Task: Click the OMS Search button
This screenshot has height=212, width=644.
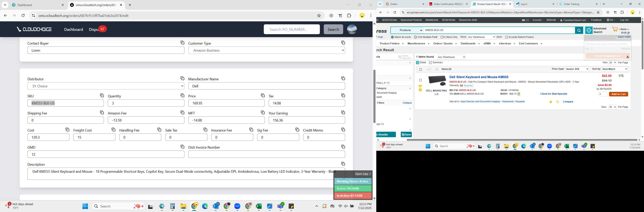Action: pos(333,29)
